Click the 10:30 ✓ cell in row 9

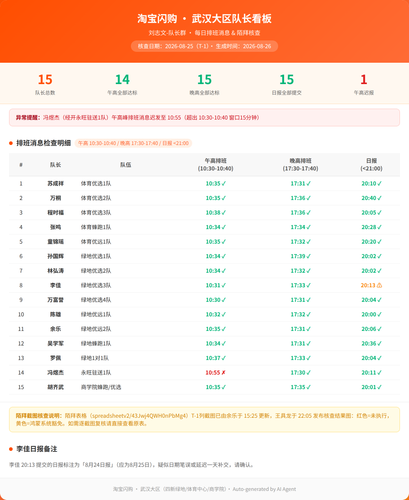(x=216, y=300)
